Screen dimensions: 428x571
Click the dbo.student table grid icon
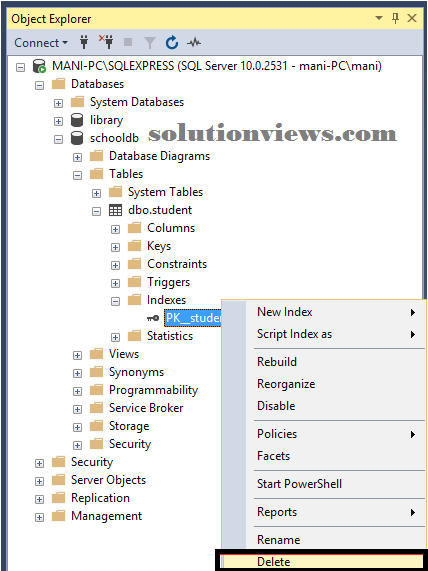(115, 210)
